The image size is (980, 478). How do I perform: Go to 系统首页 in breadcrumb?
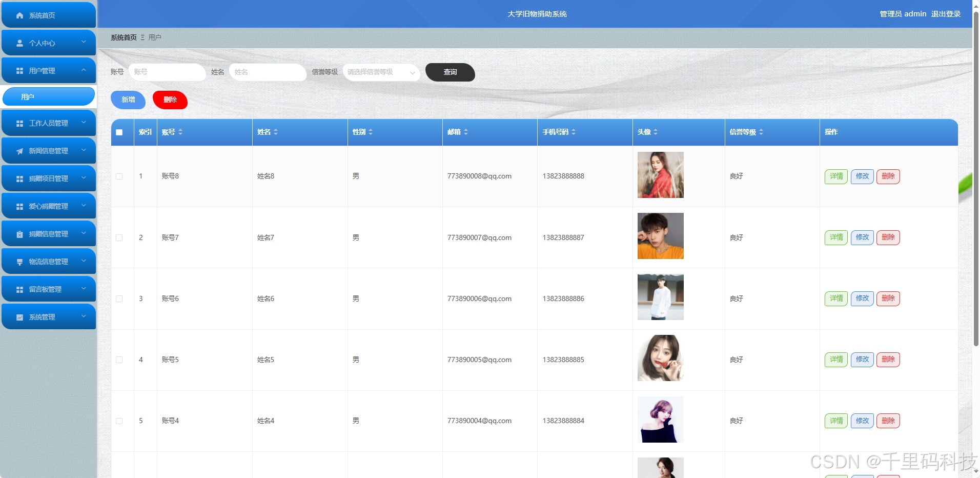click(124, 37)
